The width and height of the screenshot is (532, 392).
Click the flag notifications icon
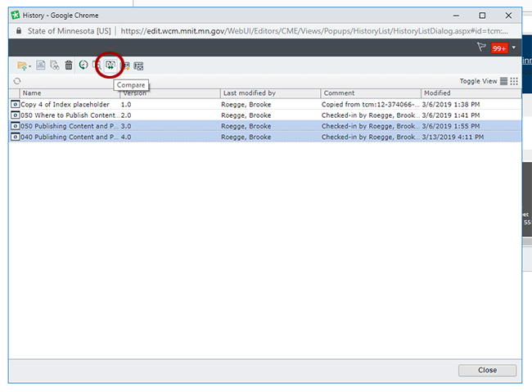[x=481, y=48]
